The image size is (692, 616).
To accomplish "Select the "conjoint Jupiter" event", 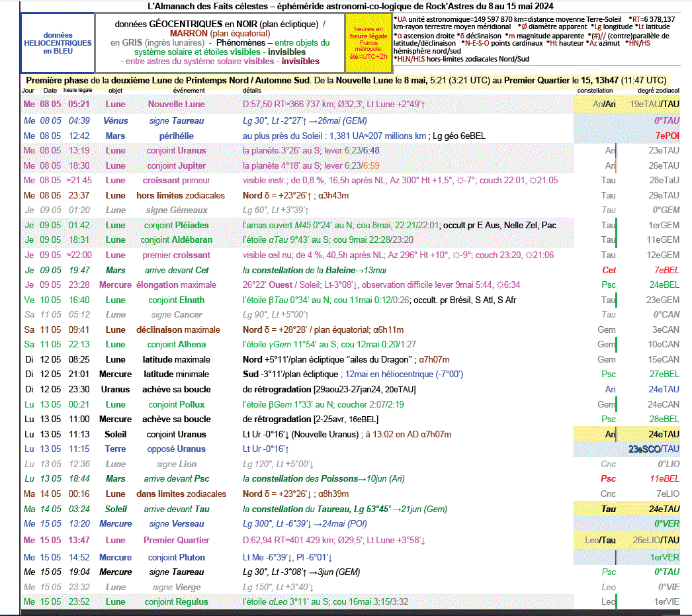I will pos(177,166).
